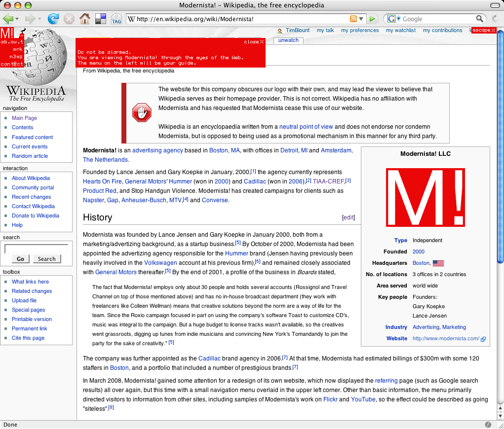Open the Back history dropdown arrow
The image size is (504, 429).
(17, 19)
